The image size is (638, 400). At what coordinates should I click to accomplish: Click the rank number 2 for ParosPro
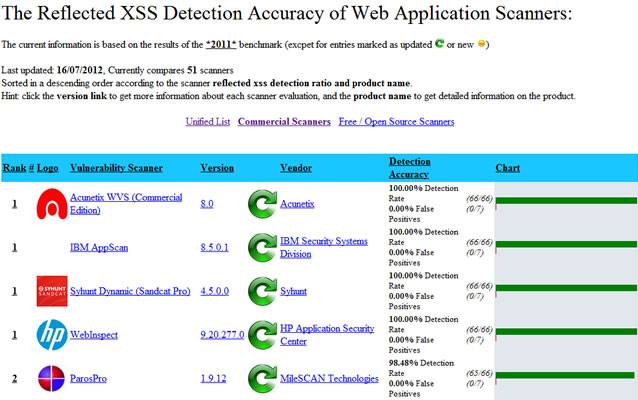coord(15,378)
